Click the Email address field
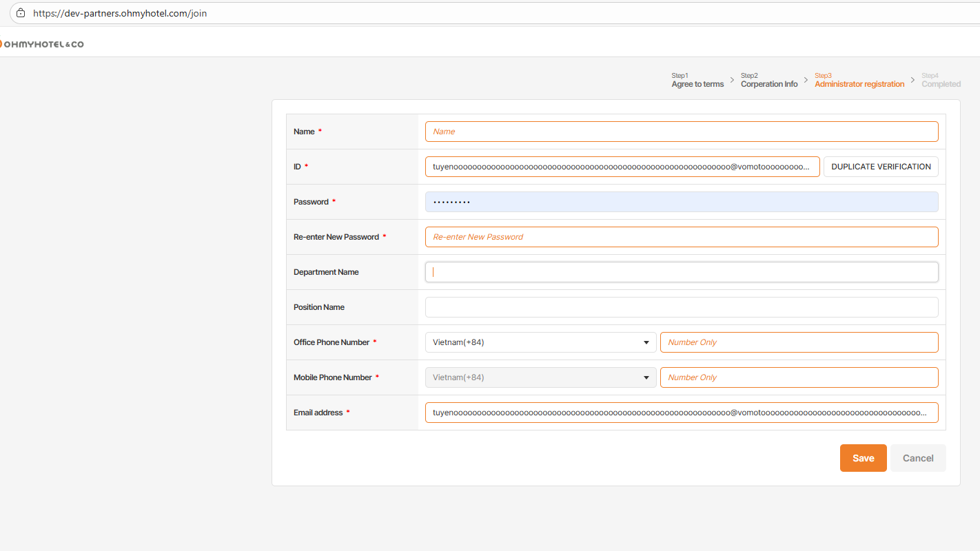Image resolution: width=980 pixels, height=551 pixels. click(x=682, y=413)
